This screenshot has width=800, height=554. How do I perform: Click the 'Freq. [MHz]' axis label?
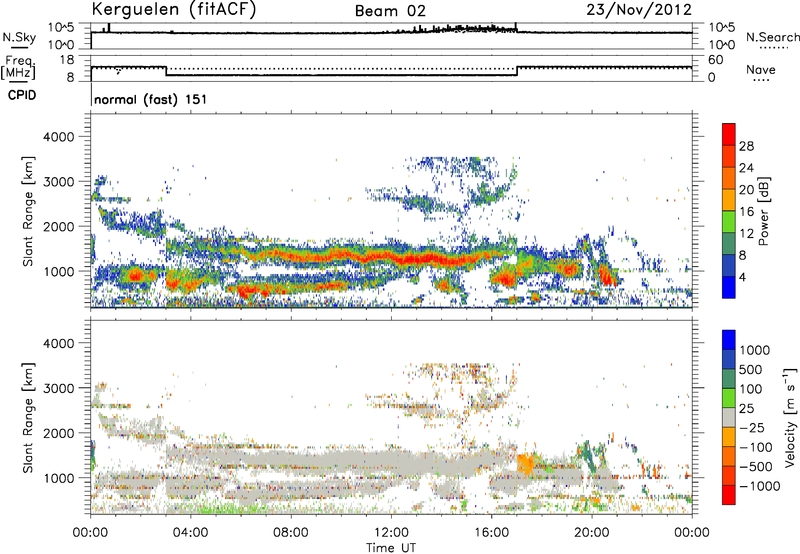[x=18, y=68]
